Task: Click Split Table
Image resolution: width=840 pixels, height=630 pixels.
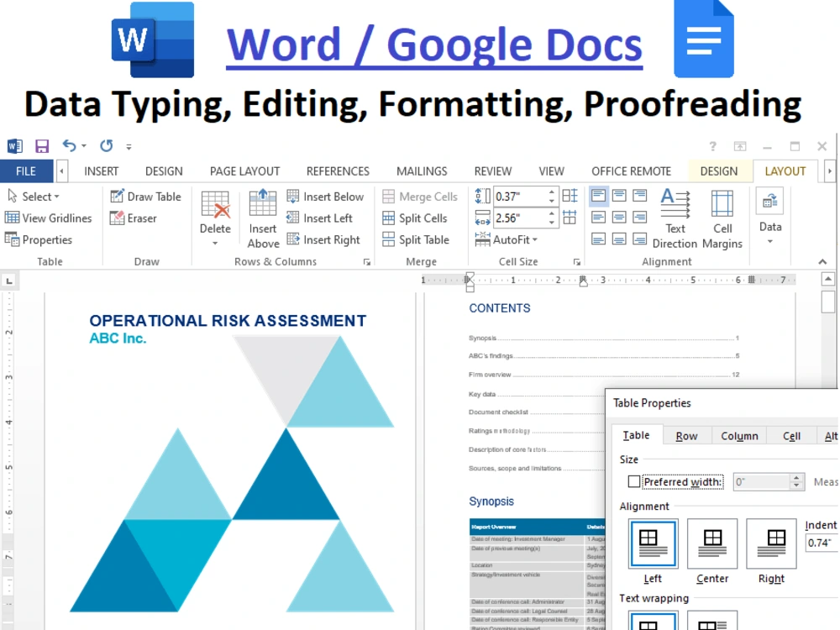Action: (416, 239)
